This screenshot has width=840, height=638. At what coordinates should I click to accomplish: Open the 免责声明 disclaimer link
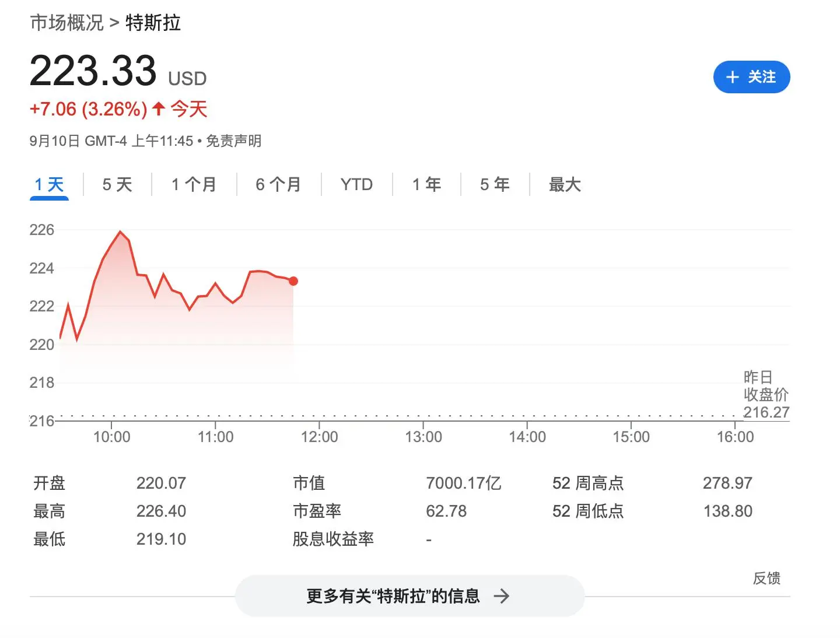pyautogui.click(x=233, y=141)
